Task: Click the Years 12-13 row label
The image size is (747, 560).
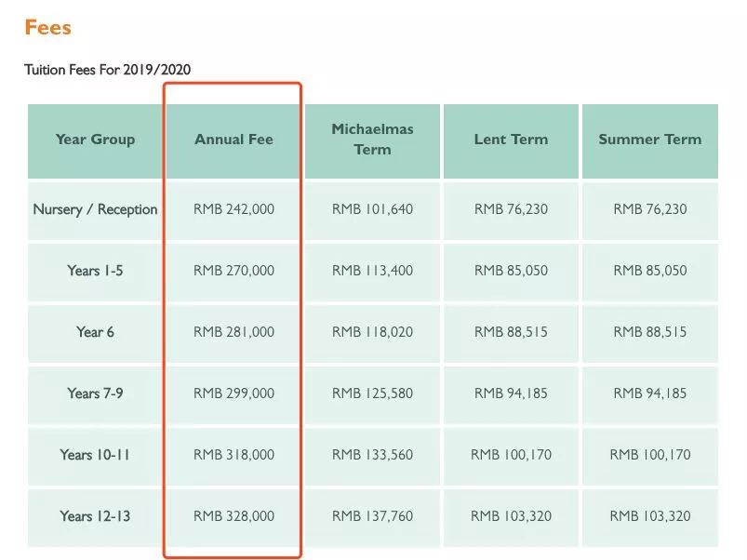Action: coord(95,516)
